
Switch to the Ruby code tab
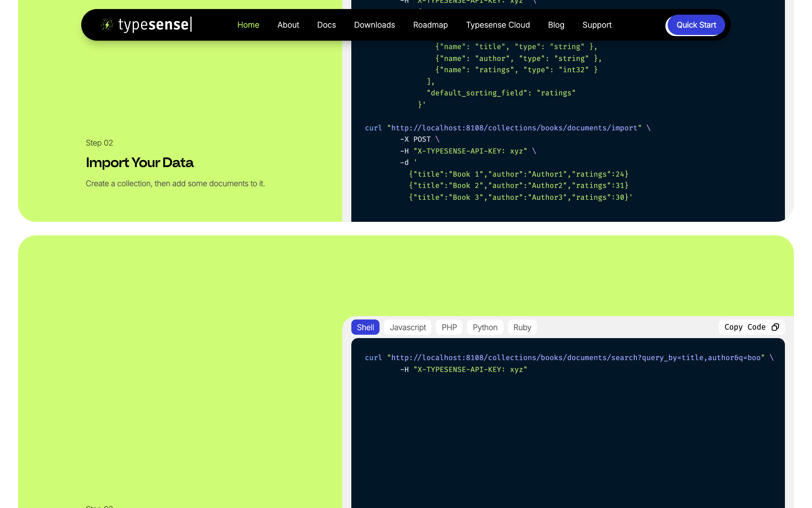tap(522, 327)
